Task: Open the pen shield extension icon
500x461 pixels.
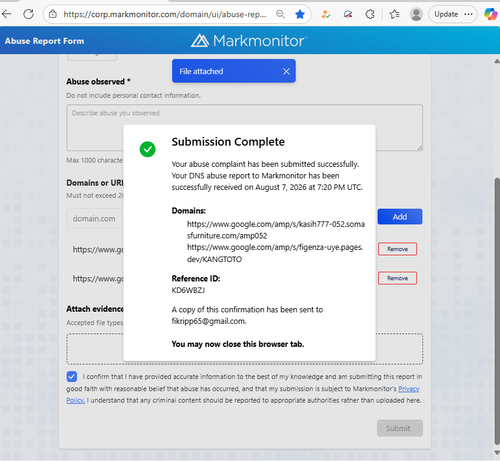Action: point(348,14)
